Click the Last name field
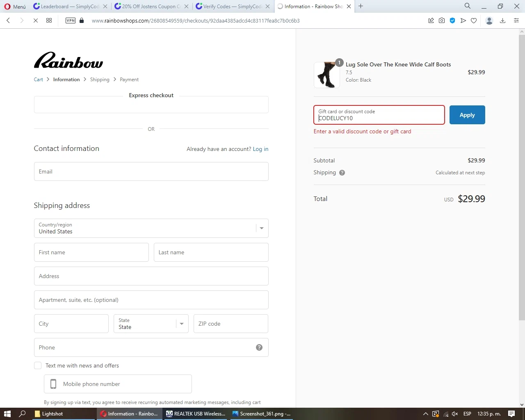525x420 pixels. click(211, 252)
